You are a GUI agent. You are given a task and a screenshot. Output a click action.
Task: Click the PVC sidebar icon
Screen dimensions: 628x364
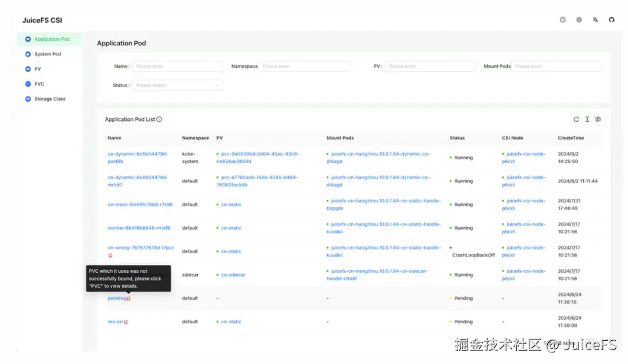pyautogui.click(x=28, y=84)
